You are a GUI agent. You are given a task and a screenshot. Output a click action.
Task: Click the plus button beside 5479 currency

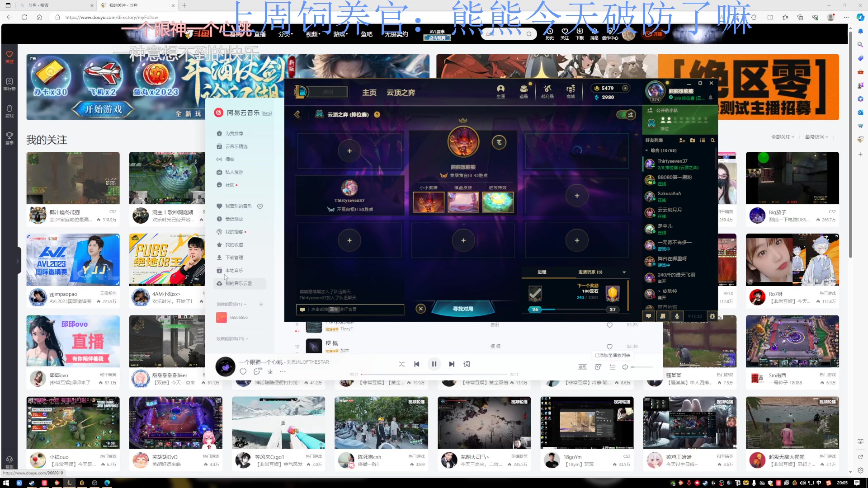625,88
